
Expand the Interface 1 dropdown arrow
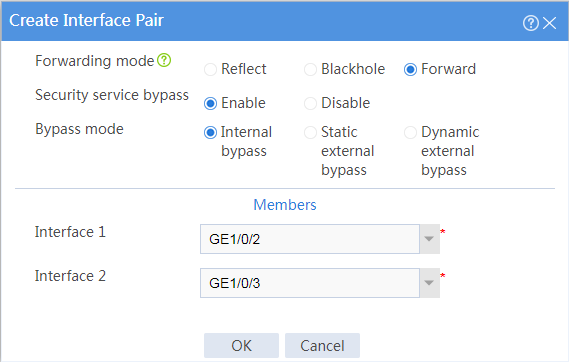pyautogui.click(x=429, y=239)
